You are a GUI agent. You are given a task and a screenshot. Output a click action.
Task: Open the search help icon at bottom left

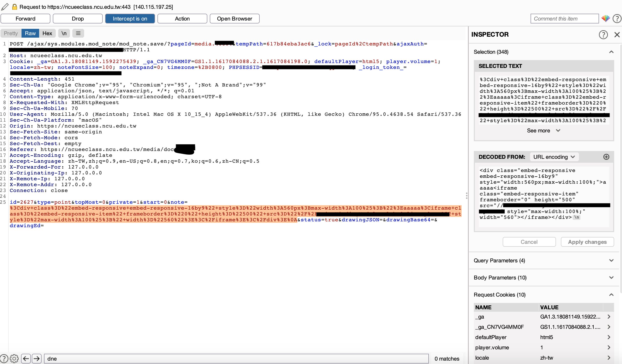pyautogui.click(x=4, y=358)
